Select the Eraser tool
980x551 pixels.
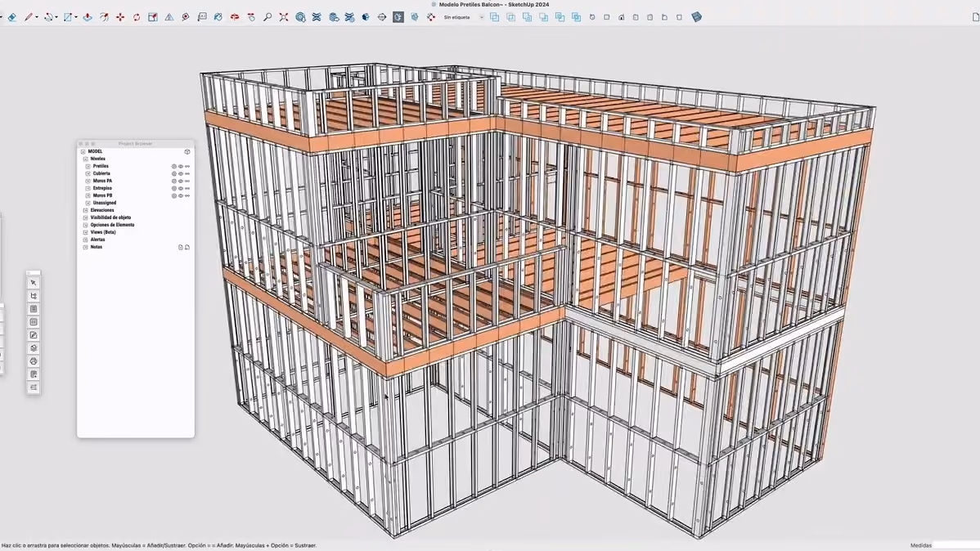(12, 17)
